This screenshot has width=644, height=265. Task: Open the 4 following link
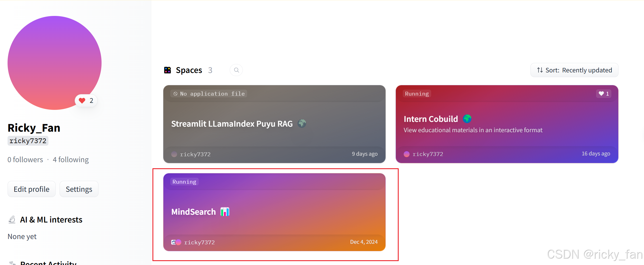(x=71, y=160)
